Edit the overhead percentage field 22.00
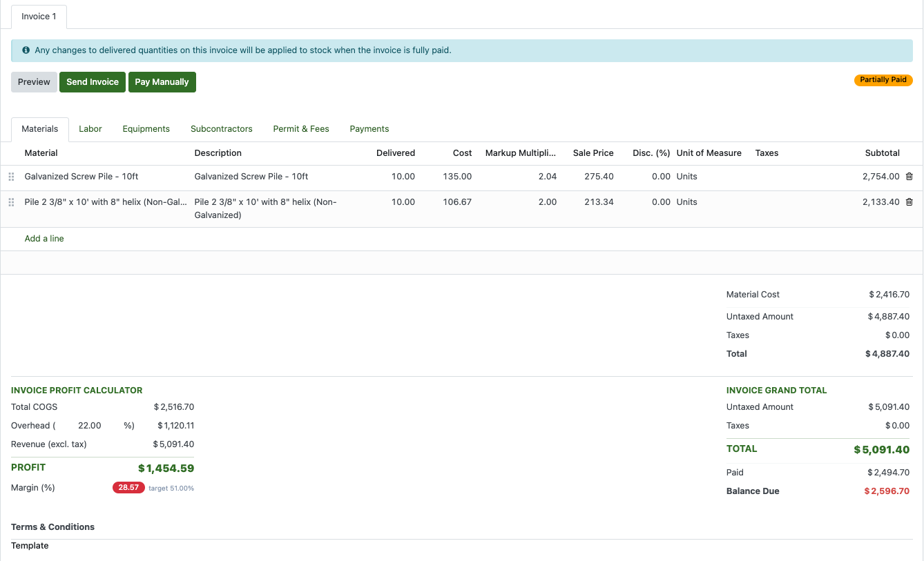The height and width of the screenshot is (561, 924). tap(89, 426)
